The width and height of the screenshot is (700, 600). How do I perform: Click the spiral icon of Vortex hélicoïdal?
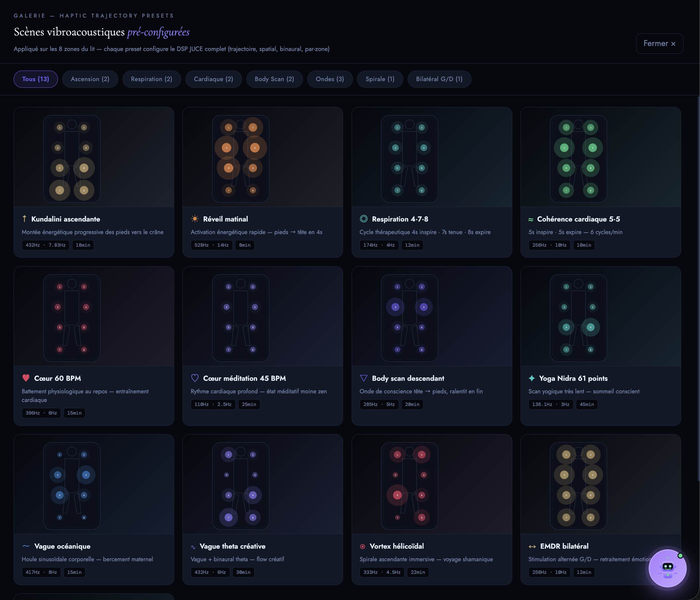point(363,546)
